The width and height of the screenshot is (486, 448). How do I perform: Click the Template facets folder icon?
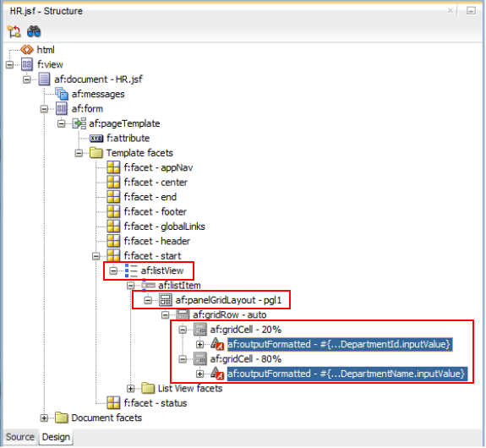96,153
